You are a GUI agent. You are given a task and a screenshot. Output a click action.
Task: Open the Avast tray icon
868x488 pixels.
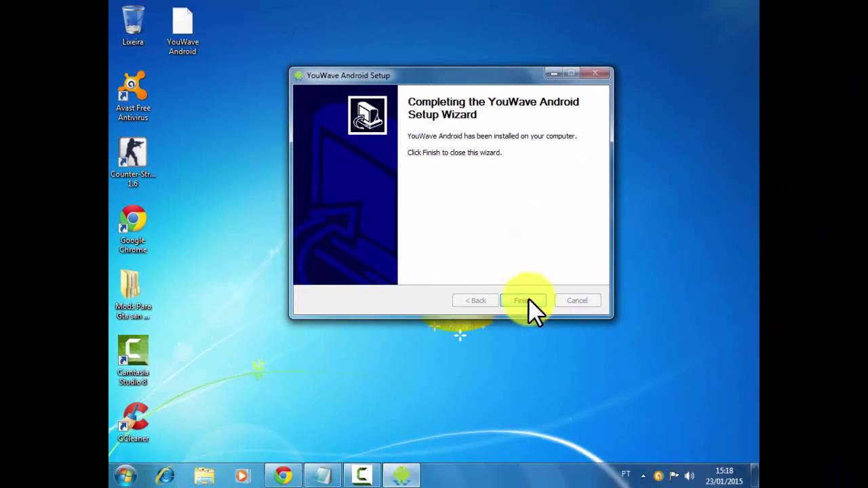point(658,476)
